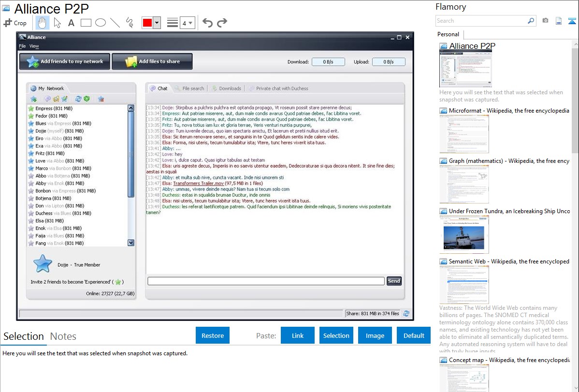Click the star-with-pencil edit icon
579x392 pixels.
tap(65, 99)
